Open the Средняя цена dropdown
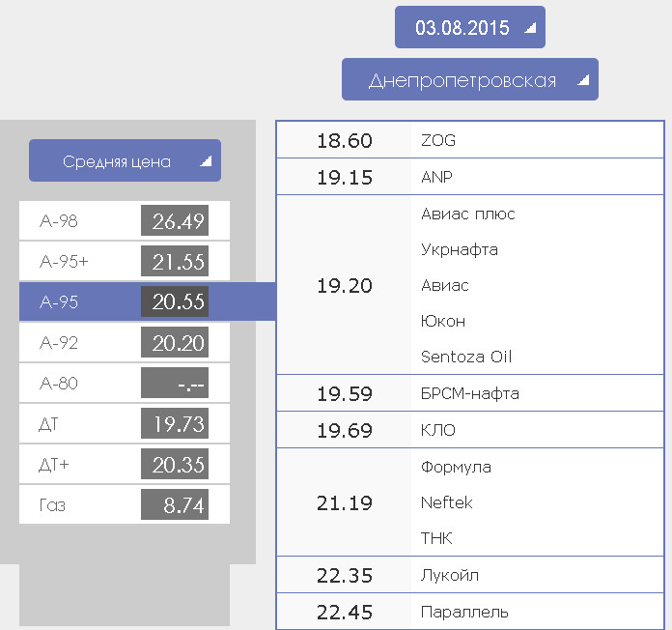 [125, 160]
